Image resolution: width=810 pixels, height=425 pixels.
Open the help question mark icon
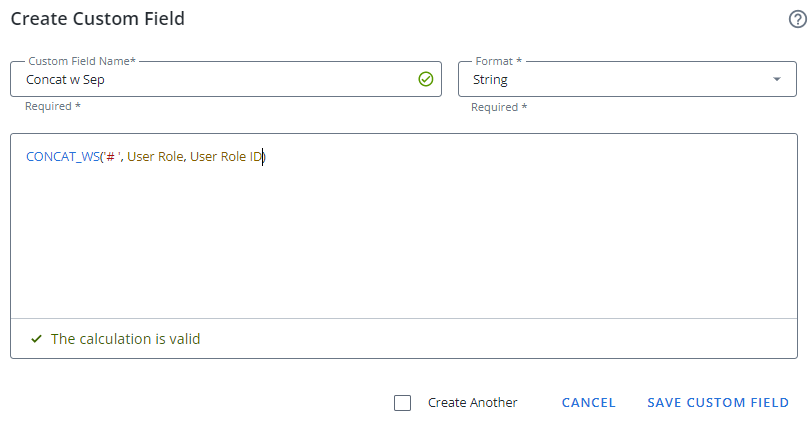click(797, 19)
